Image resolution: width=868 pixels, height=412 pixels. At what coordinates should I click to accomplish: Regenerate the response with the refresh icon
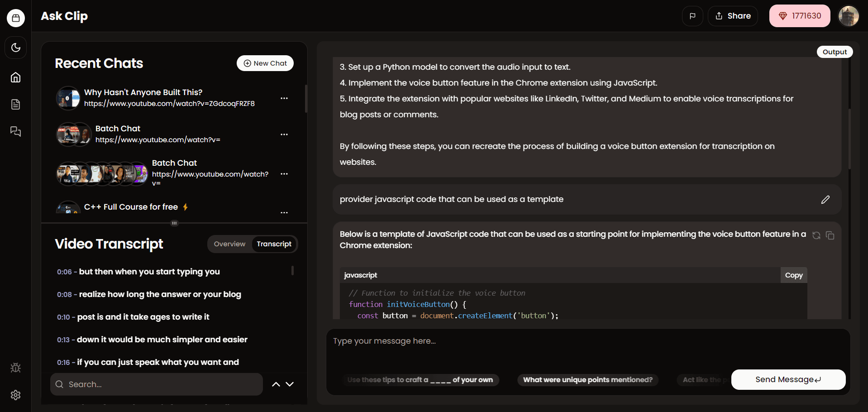click(x=816, y=235)
